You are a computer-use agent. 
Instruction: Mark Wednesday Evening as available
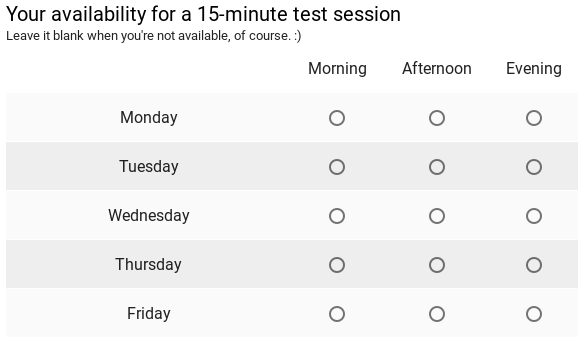pyautogui.click(x=534, y=216)
